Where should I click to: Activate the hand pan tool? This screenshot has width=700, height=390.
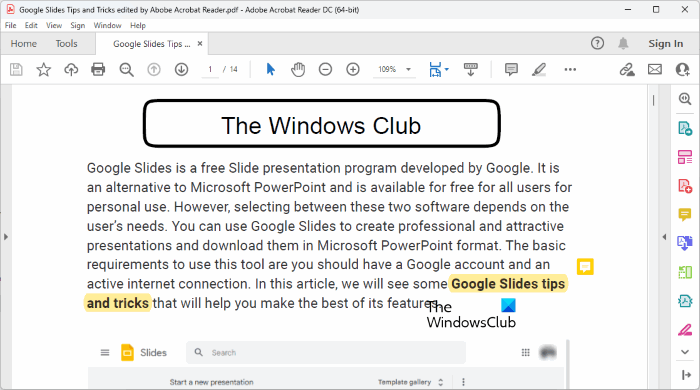(x=298, y=69)
